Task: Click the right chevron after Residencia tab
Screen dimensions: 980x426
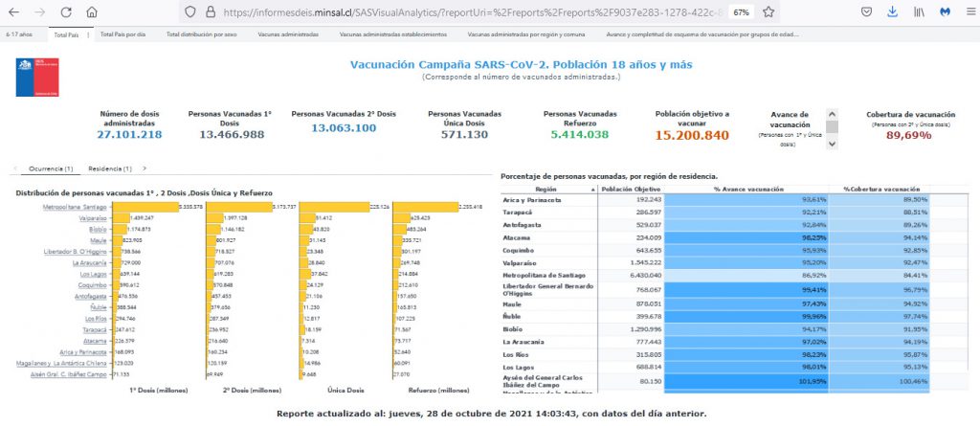Action: (145, 168)
